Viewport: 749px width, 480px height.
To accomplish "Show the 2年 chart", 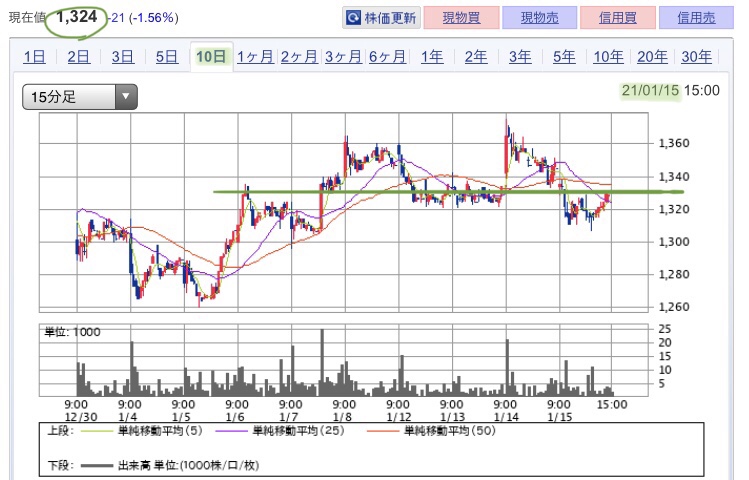I will 476,57.
